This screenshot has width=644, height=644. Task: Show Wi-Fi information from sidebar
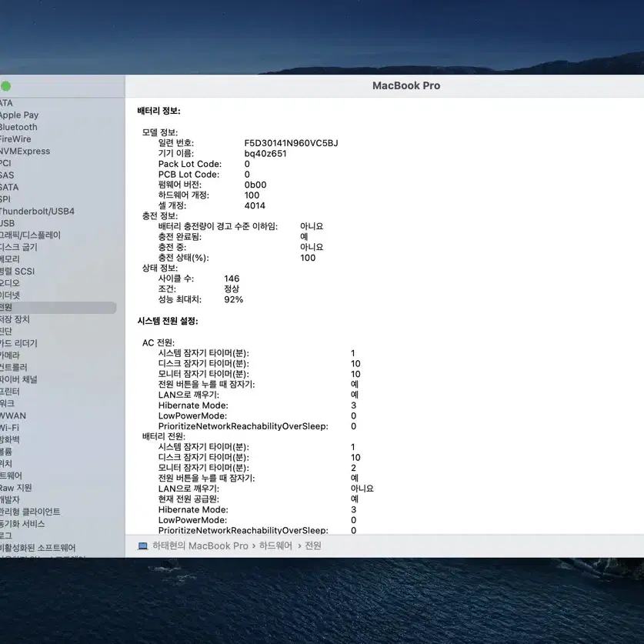(x=9, y=428)
